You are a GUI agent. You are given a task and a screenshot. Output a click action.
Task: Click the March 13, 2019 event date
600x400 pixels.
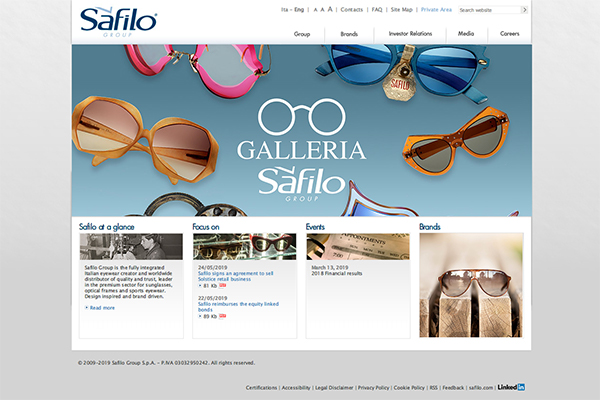[x=329, y=267]
